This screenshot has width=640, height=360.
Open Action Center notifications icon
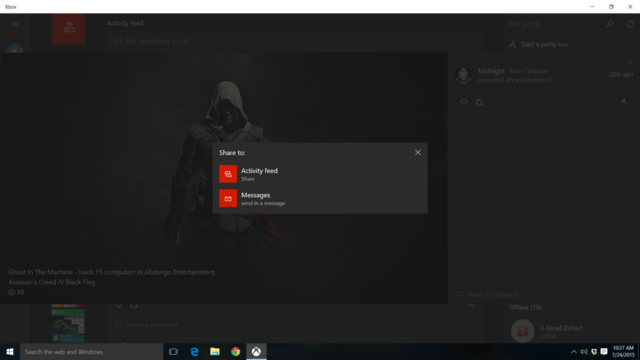604,351
